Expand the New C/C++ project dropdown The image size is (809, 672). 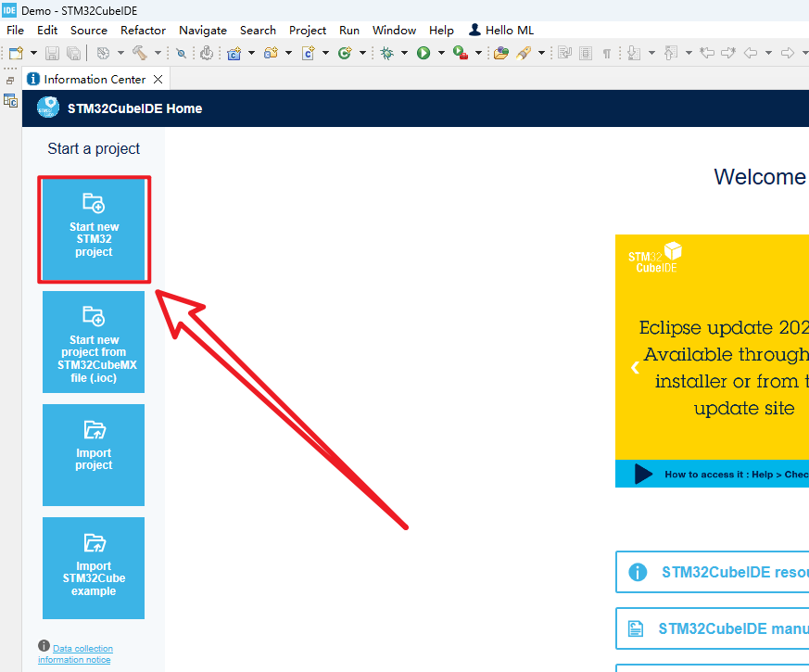[252, 53]
